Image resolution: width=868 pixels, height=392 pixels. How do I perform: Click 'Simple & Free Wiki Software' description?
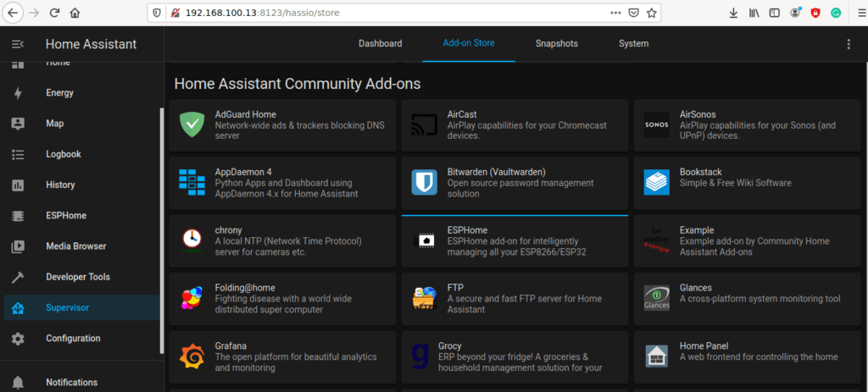(x=735, y=183)
